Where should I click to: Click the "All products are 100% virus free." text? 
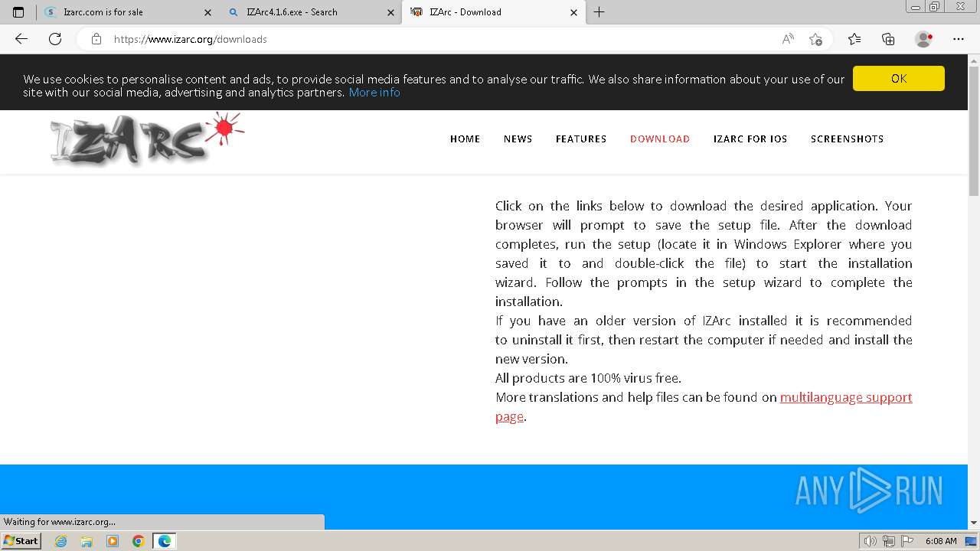click(588, 378)
